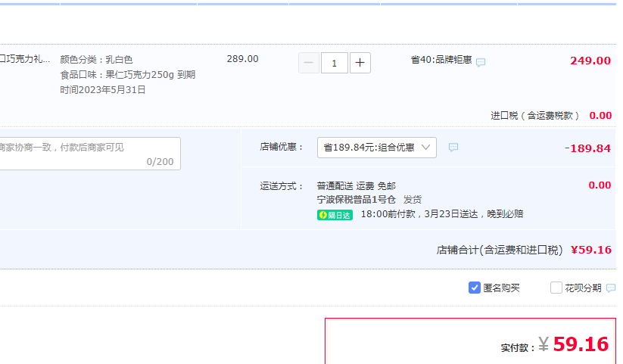
Task: Click 店铺合计 total ¥59.16
Action: (x=591, y=250)
